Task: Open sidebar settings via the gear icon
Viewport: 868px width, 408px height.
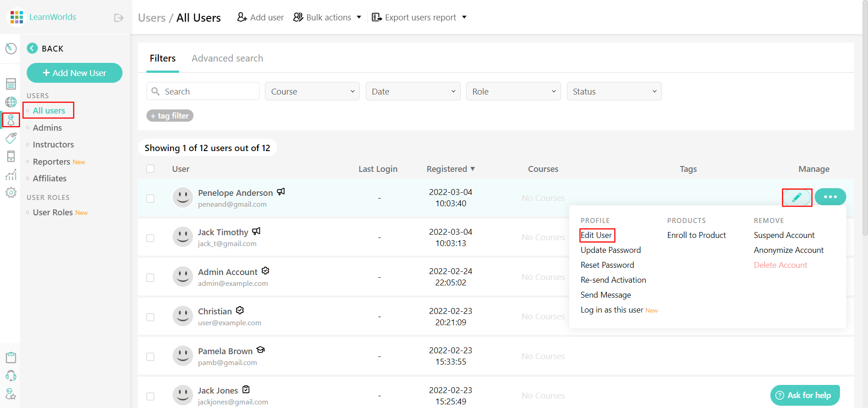Action: 11,192
